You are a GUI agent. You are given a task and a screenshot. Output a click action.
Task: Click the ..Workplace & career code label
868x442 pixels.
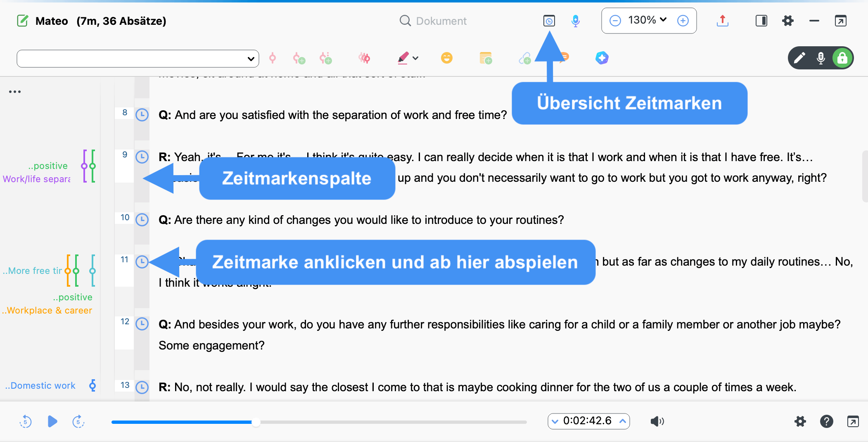click(47, 310)
